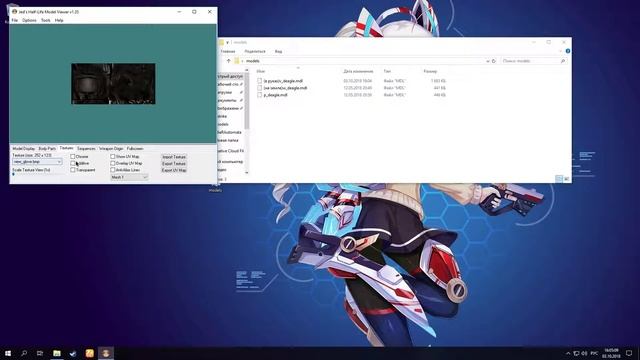The width and height of the screenshot is (640, 360).
Task: Switch Explorer to details view icon
Action: (x=559, y=179)
